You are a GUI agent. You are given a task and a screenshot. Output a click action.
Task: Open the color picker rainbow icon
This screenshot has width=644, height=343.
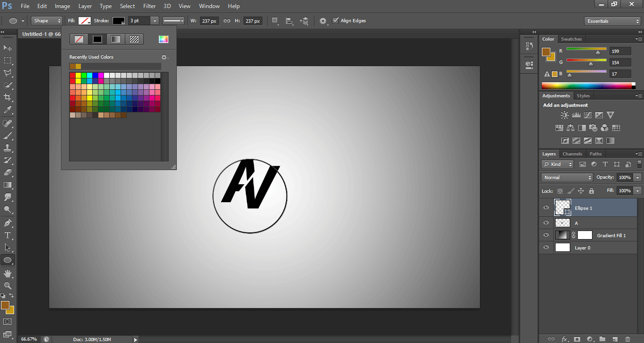[x=164, y=39]
